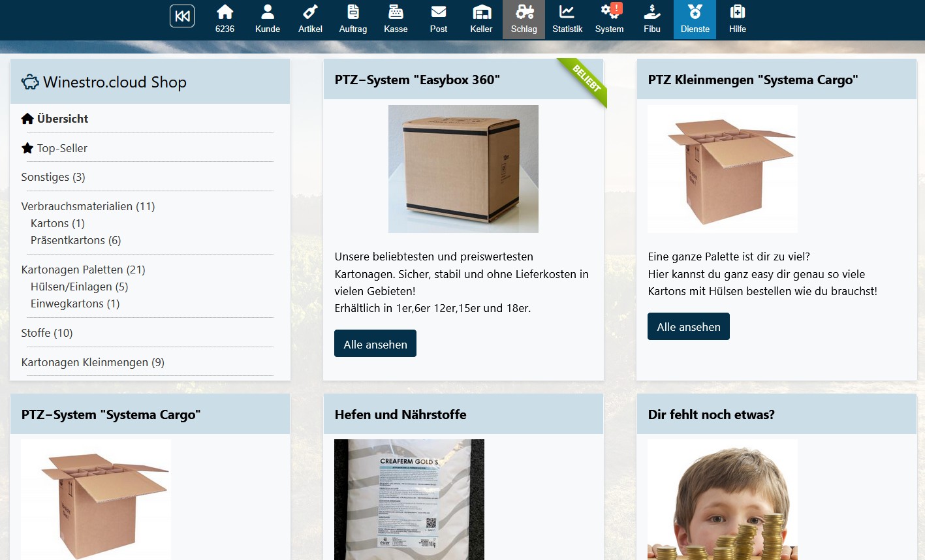Open Verbrauchsmaterialien (11) category
The height and width of the screenshot is (560, 925).
(88, 206)
